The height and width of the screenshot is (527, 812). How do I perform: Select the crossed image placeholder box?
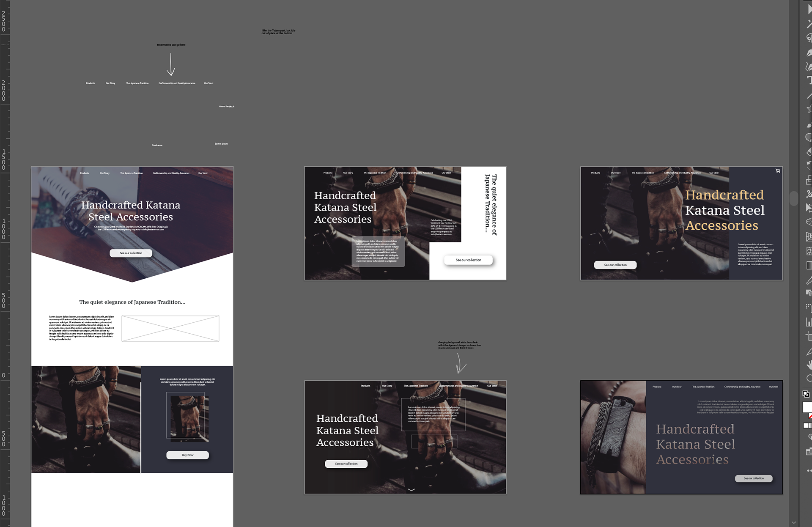(x=170, y=328)
